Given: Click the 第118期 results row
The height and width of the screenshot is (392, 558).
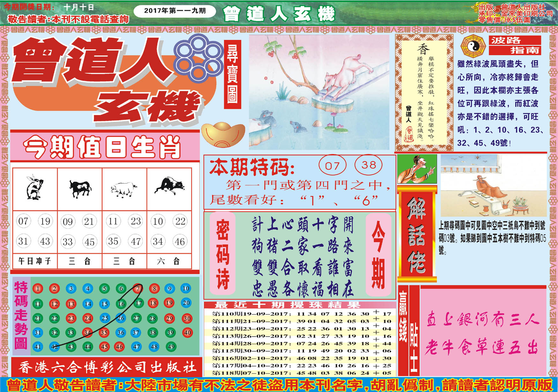Looking at the screenshot, I should click(302, 373).
